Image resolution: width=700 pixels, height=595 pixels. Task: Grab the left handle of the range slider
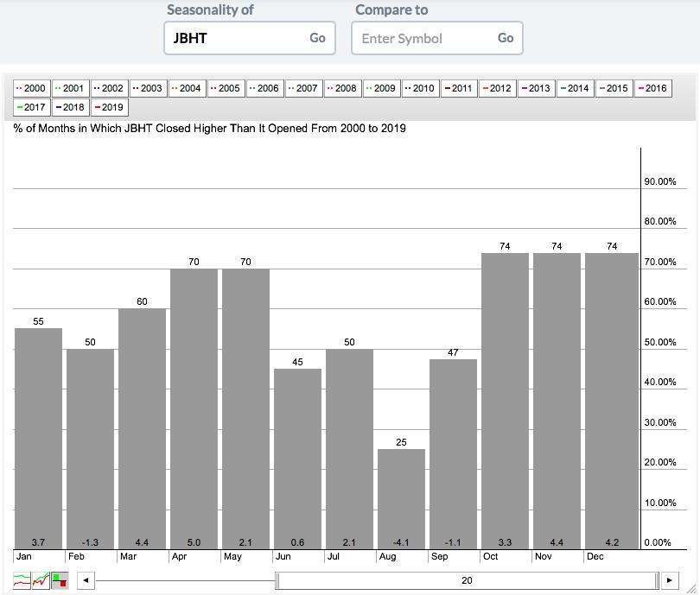(277, 580)
